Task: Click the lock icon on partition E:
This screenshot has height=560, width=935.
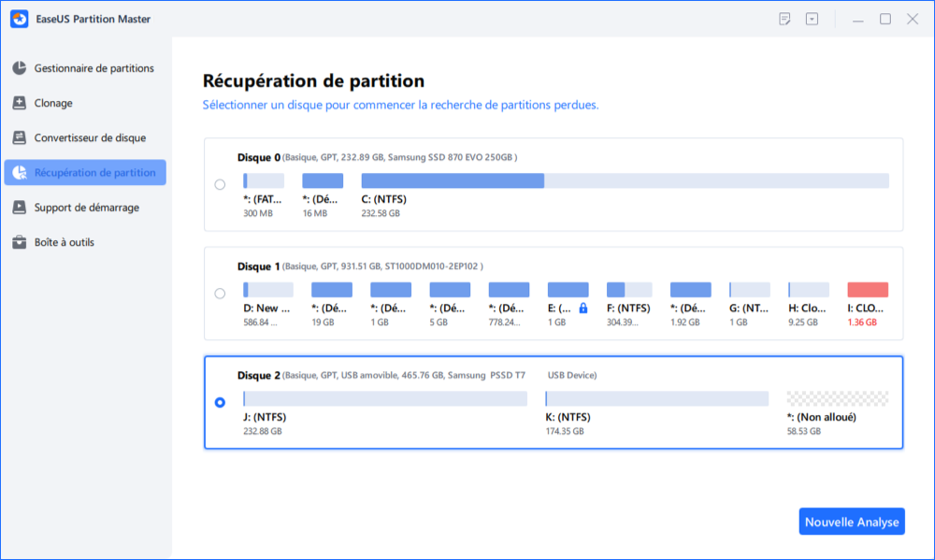Action: pos(583,308)
